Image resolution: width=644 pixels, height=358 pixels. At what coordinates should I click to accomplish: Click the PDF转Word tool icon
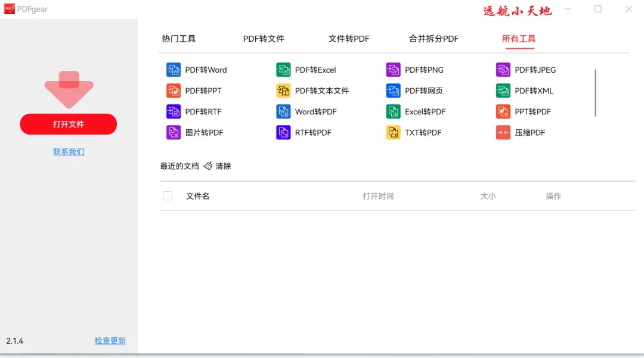[174, 70]
